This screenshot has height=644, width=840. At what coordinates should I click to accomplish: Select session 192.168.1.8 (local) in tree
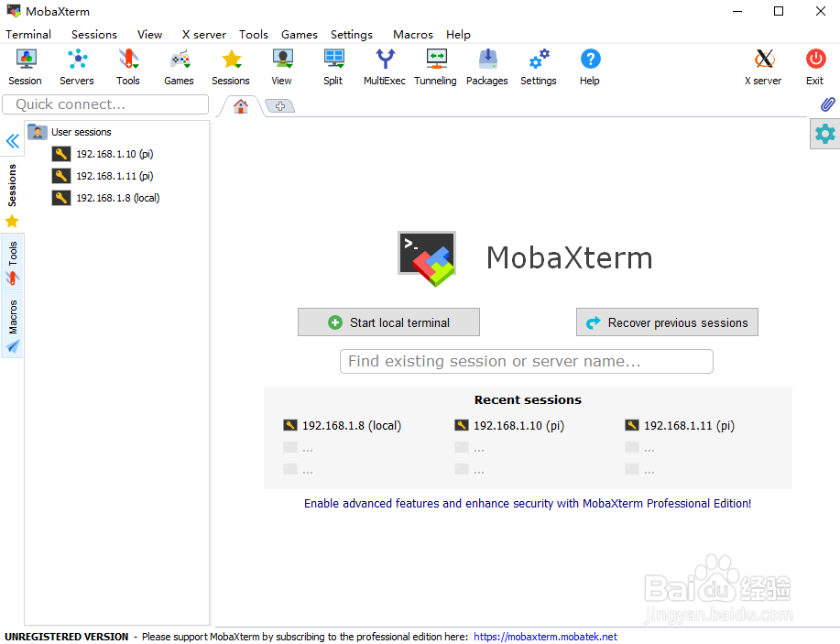click(x=106, y=198)
